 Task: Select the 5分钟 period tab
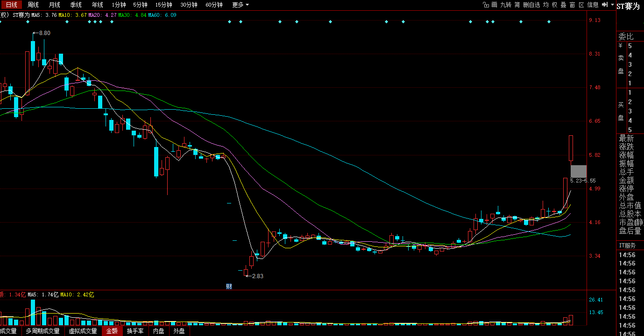coord(140,5)
